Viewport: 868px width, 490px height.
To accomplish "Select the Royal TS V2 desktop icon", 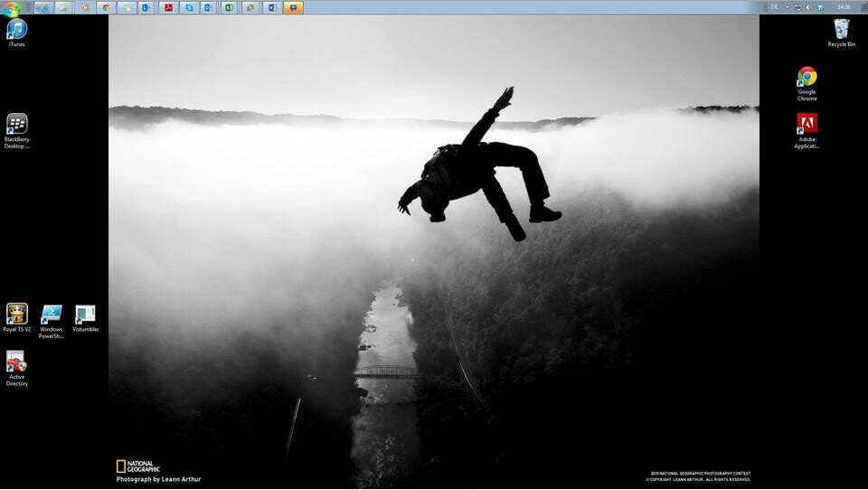I will tap(16, 318).
